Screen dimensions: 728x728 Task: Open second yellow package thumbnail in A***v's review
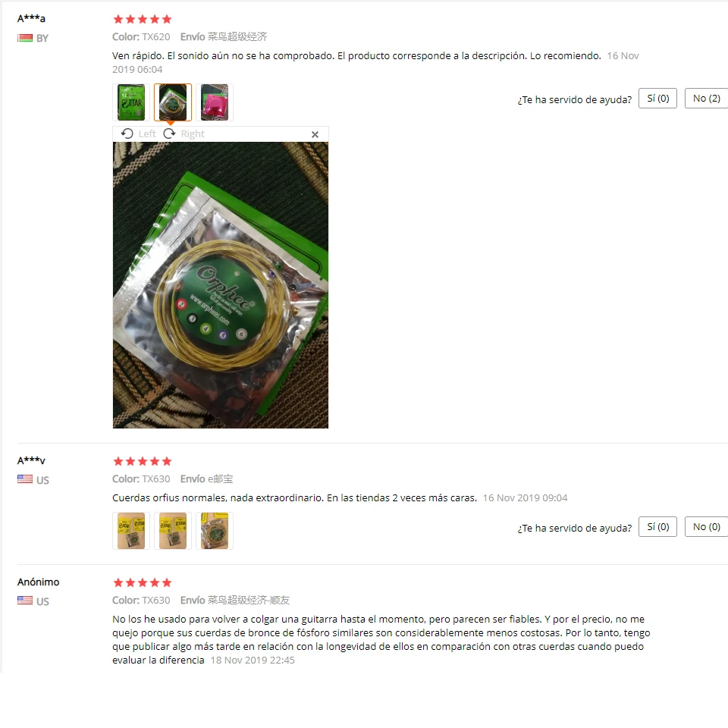coord(173,531)
